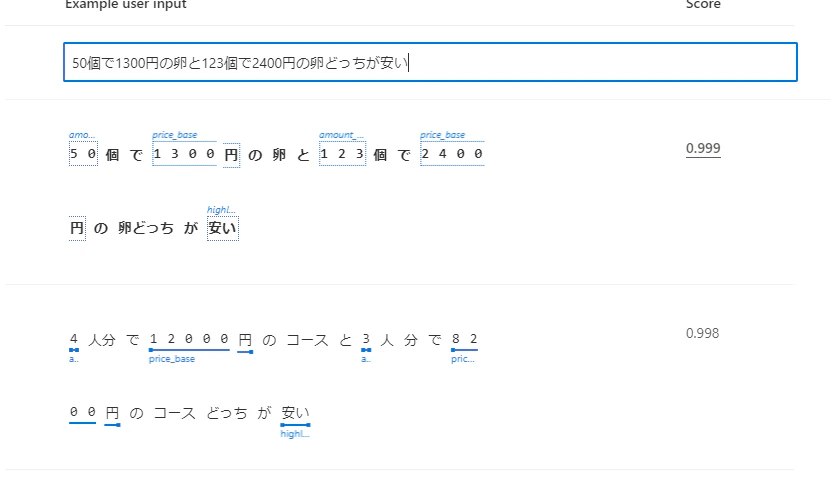Select the boxed '安い' token in first utterance
The height and width of the screenshot is (491, 840).
click(223, 229)
